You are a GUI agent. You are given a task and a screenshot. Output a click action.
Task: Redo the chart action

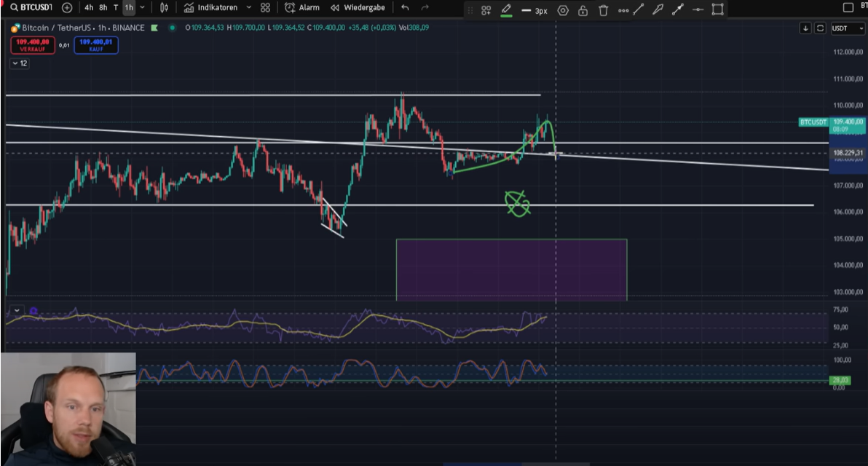[x=425, y=8]
